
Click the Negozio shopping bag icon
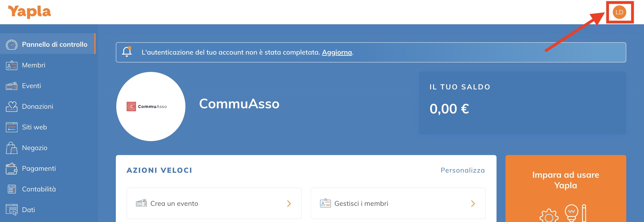11,148
